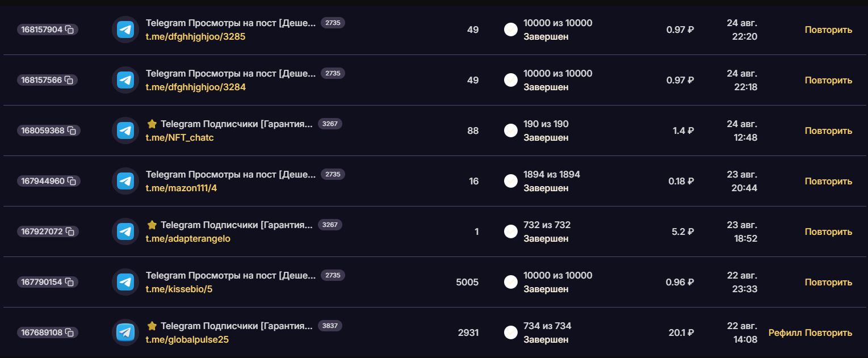The image size is (868, 358).
Task: Open link t.me/mazon111/4
Action: pyautogui.click(x=181, y=188)
